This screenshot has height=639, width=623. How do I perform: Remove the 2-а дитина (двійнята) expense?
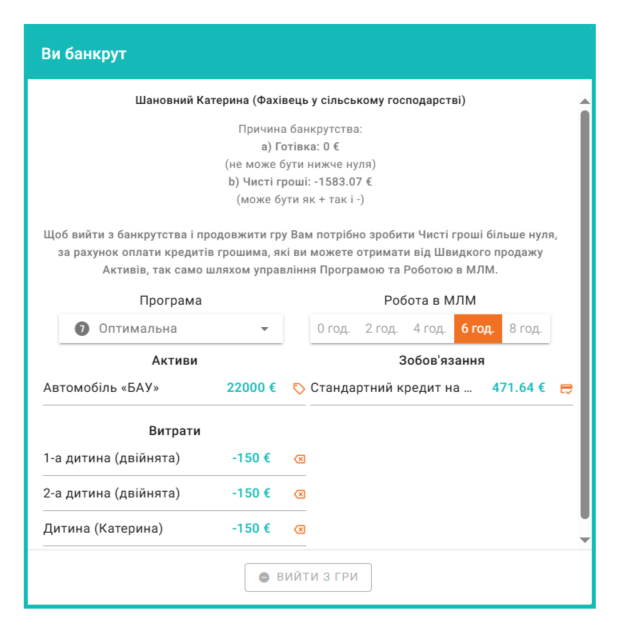click(298, 494)
